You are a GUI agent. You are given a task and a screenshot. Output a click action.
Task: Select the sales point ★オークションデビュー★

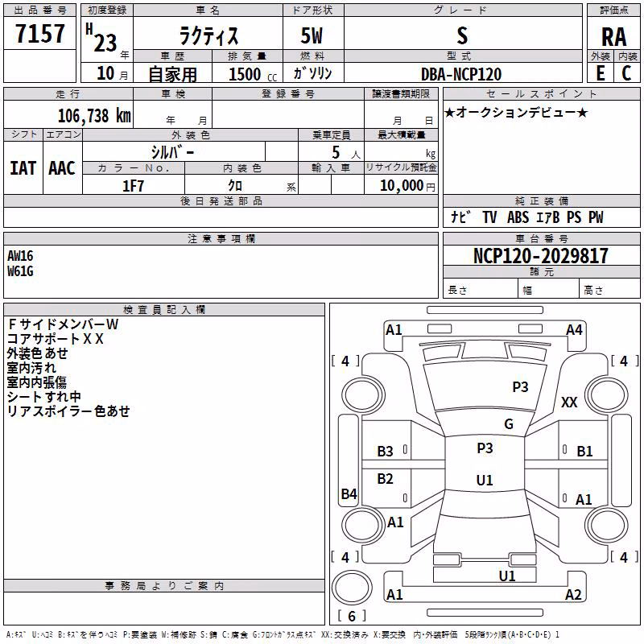[x=516, y=112]
